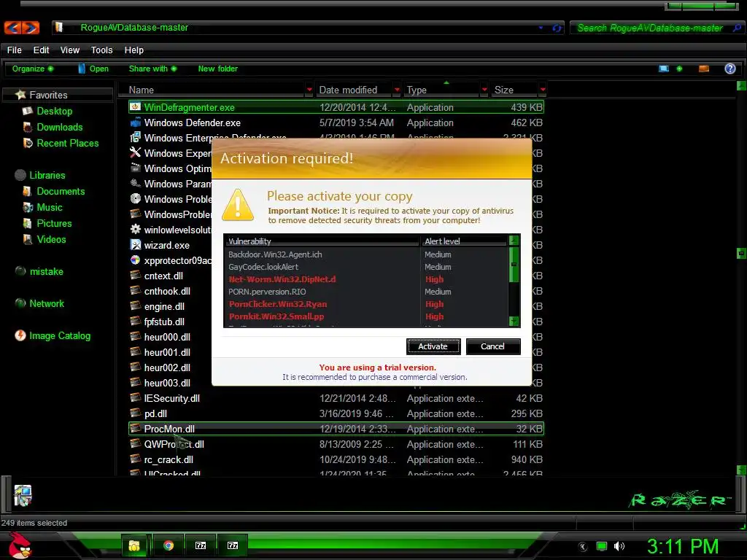The height and width of the screenshot is (560, 747).
Task: Click the Network globe icon
Action: click(20, 303)
